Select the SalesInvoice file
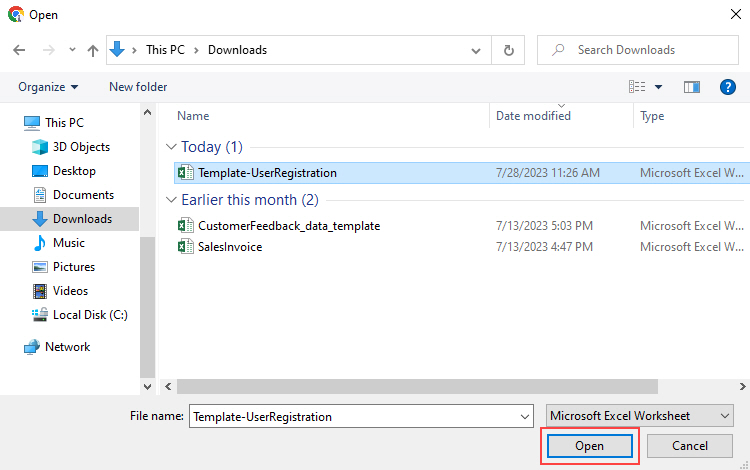Screen dimensions: 750x470 [x=230, y=247]
